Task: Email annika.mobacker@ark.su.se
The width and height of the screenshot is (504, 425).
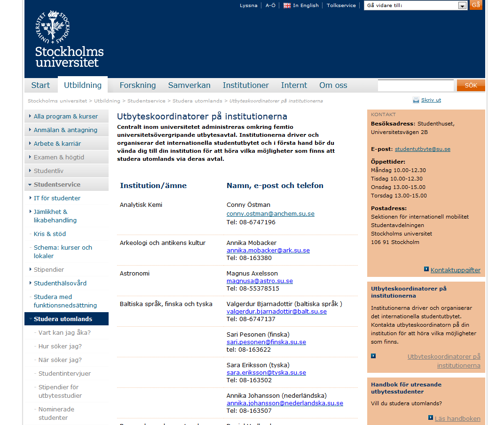Action: pyautogui.click(x=268, y=251)
